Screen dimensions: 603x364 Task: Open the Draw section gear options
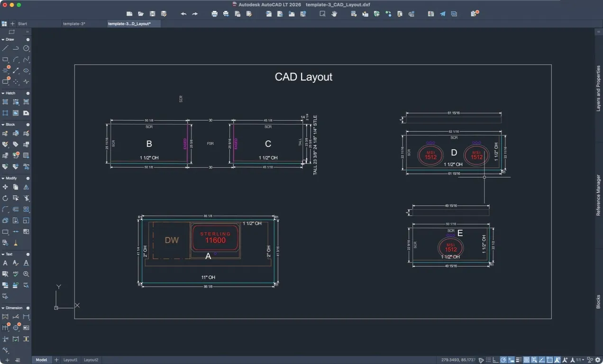click(x=27, y=40)
